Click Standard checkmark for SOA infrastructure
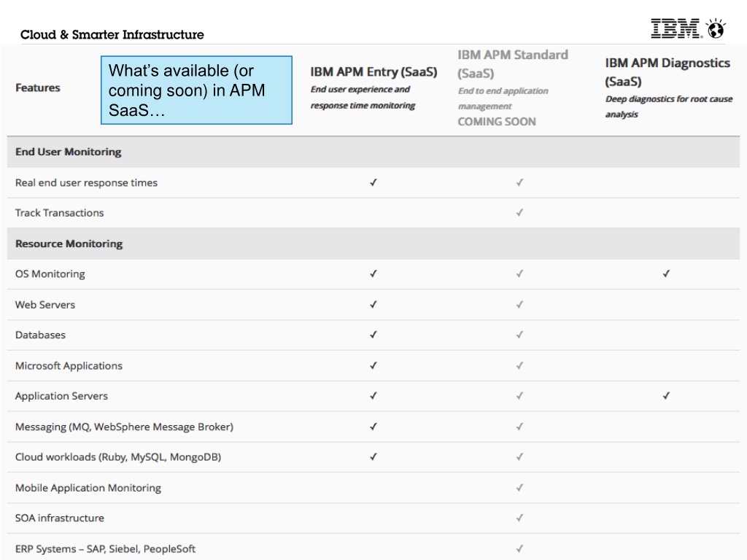Viewport: 747px width, 560px height. tap(519, 518)
